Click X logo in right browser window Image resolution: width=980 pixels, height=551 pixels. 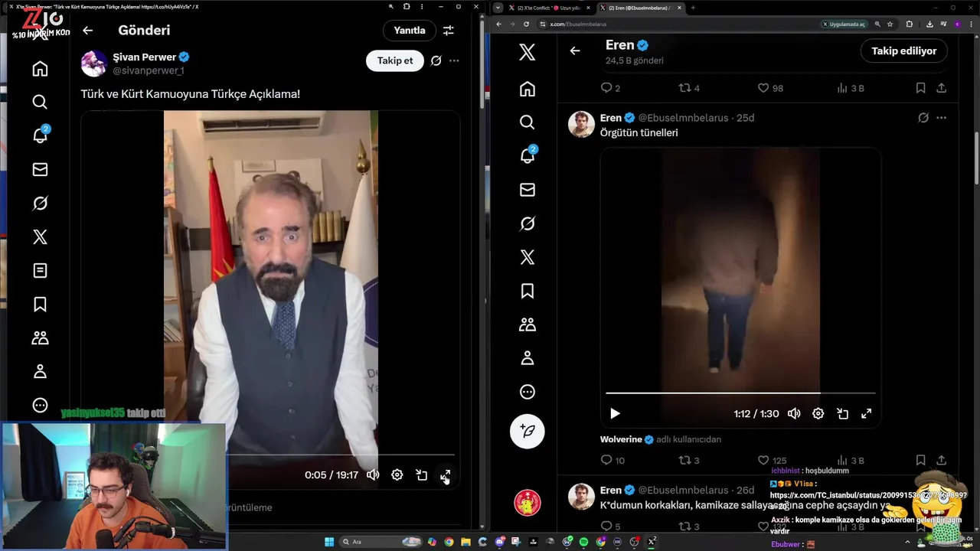pyautogui.click(x=527, y=52)
